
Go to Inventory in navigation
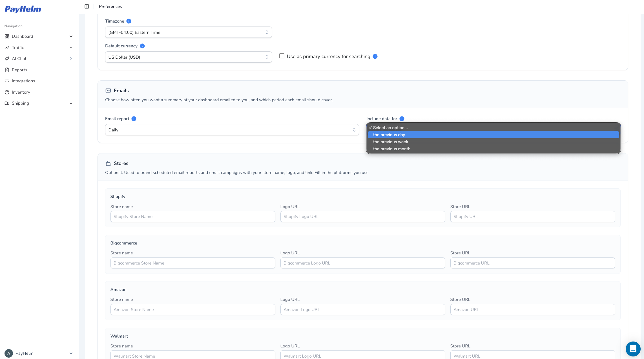[x=21, y=92]
